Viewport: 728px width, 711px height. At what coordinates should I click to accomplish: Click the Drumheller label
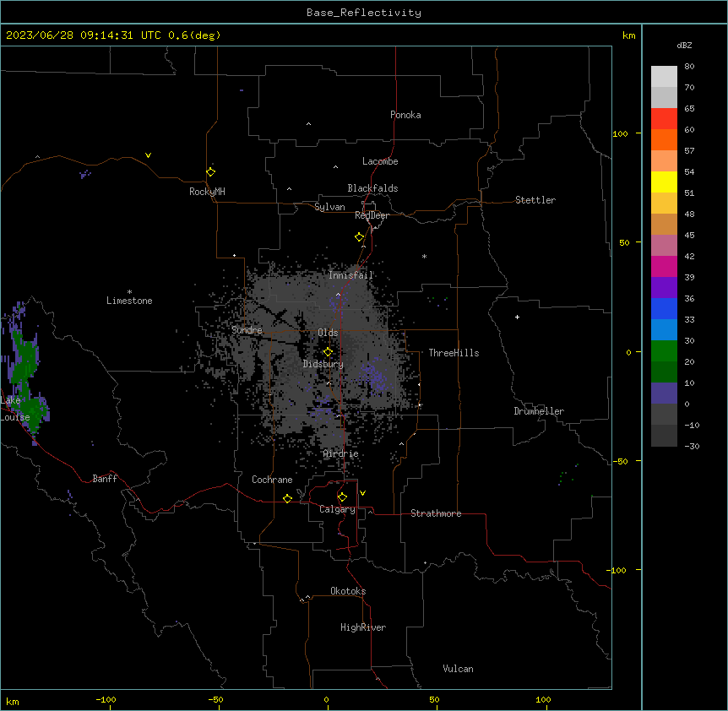(539, 411)
